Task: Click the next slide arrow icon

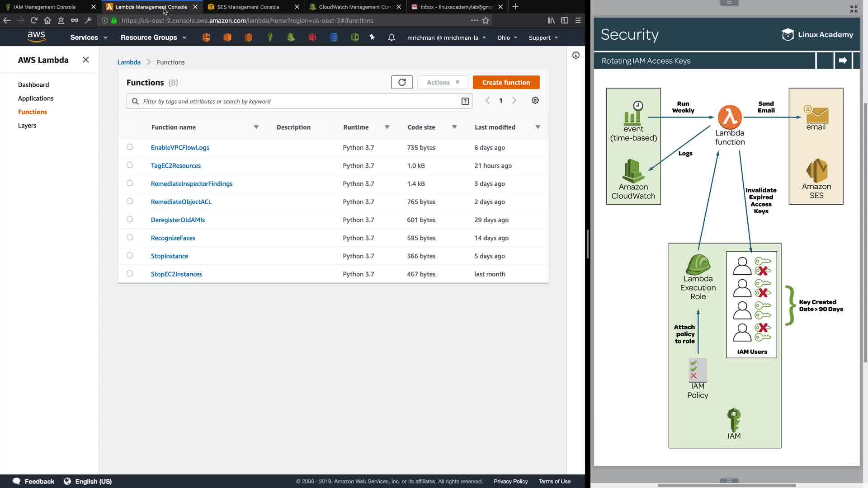Action: [x=843, y=61]
